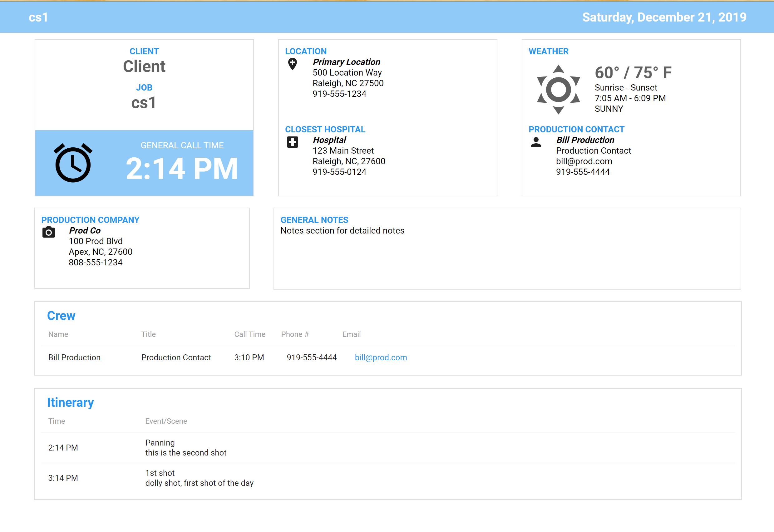Viewport: 774px width, 532px height.
Task: Click the LOCATION heading
Action: [306, 51]
